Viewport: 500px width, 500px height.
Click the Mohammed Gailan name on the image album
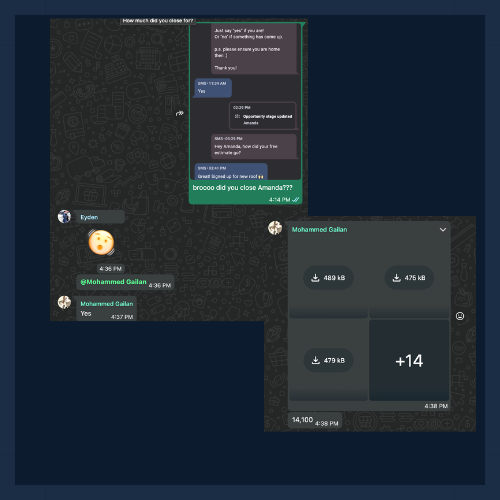(319, 229)
